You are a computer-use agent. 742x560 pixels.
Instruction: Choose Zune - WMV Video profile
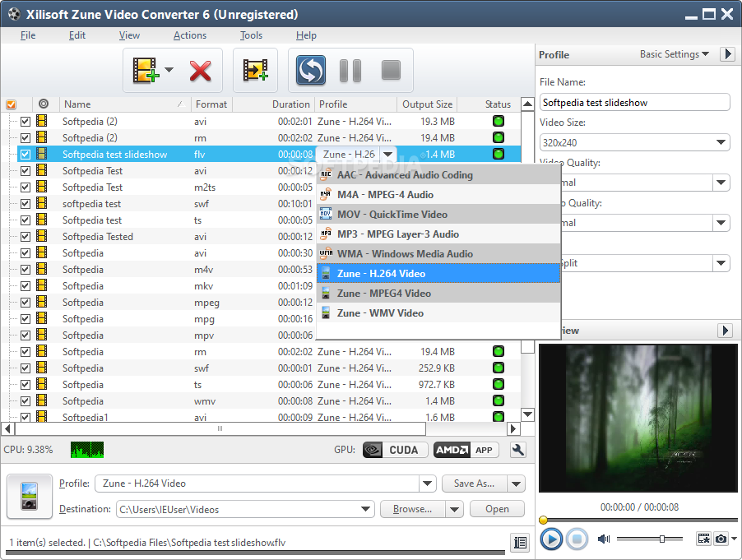(x=438, y=312)
